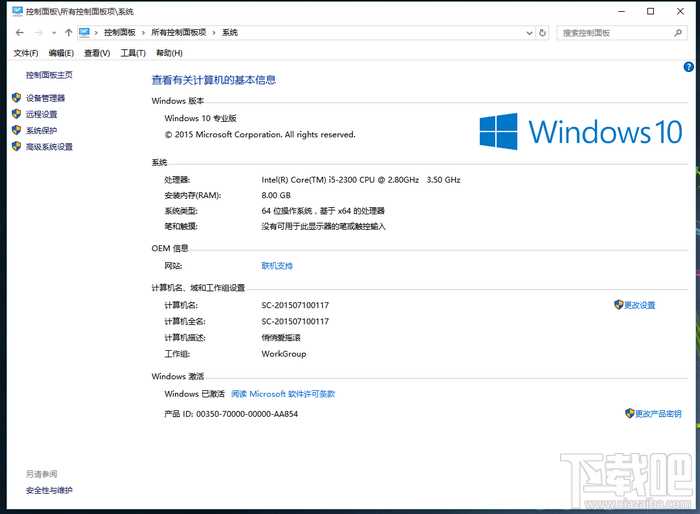Image resolution: width=700 pixels, height=514 pixels.
Task: Click the product ID 00350-70000-00000-AA854
Action: pyautogui.click(x=247, y=414)
